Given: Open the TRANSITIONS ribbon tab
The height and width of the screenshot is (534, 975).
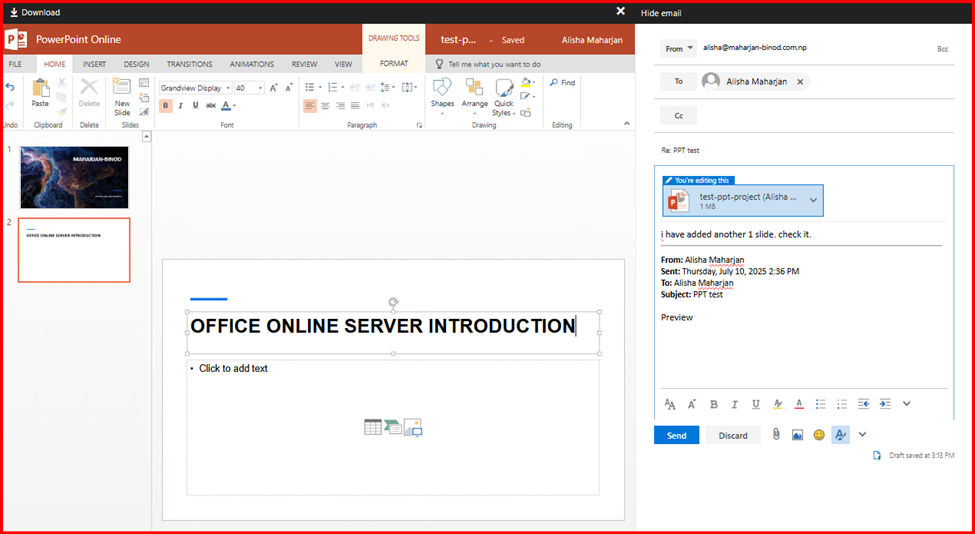Looking at the screenshot, I should click(x=189, y=64).
